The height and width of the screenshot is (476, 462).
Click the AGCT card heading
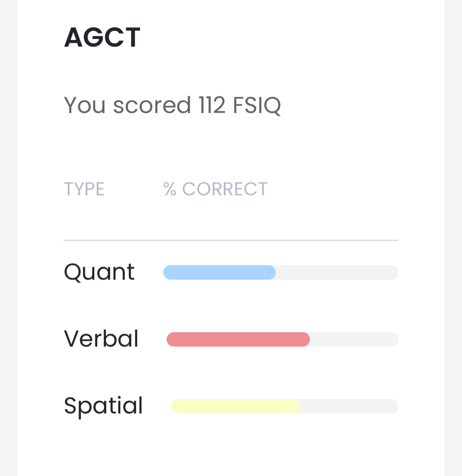coord(102,38)
